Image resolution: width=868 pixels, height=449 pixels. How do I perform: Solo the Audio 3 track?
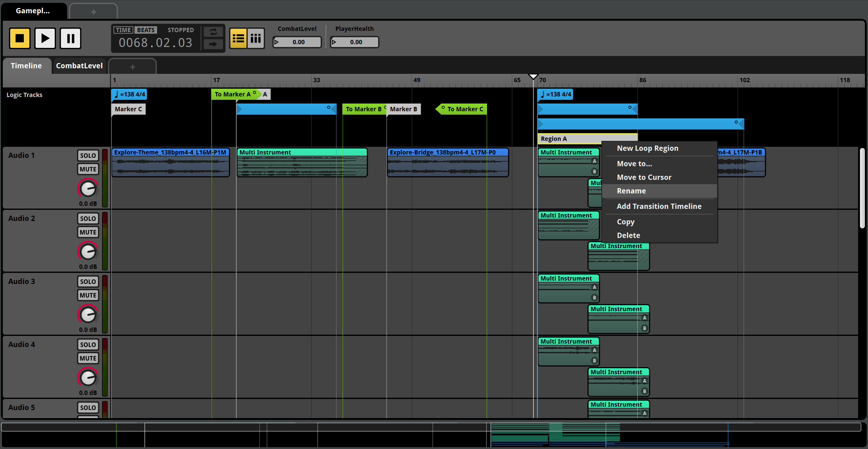click(88, 282)
